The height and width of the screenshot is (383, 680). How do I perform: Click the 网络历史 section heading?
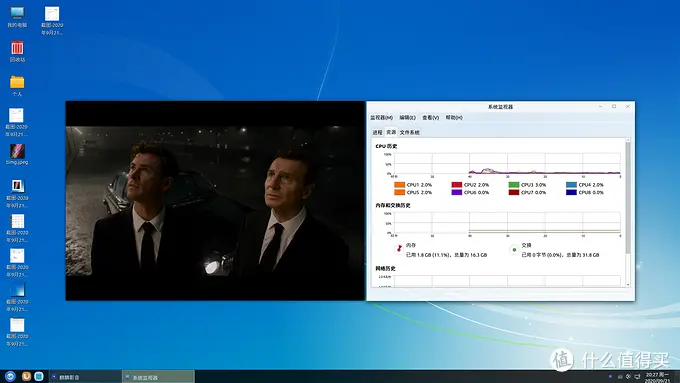point(385,268)
